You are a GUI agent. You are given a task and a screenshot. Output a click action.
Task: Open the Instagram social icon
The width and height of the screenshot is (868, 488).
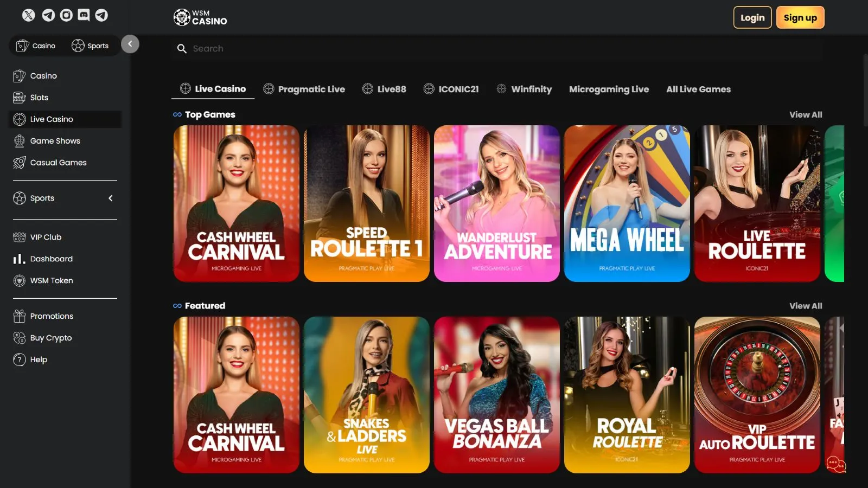(x=66, y=15)
